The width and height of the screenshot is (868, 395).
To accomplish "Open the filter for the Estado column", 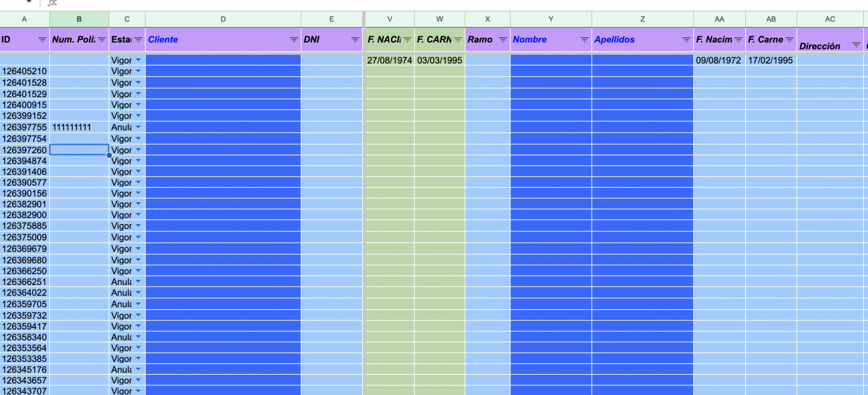I will coord(138,40).
